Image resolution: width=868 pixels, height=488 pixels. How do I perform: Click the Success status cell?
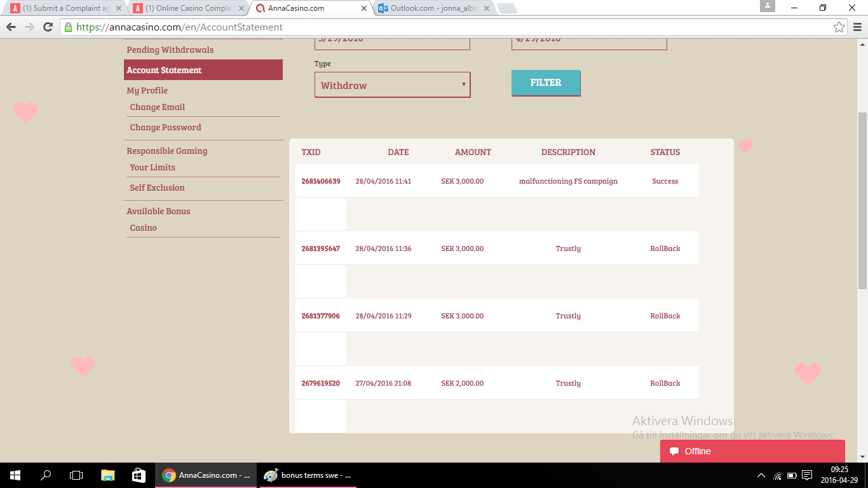[x=665, y=181]
